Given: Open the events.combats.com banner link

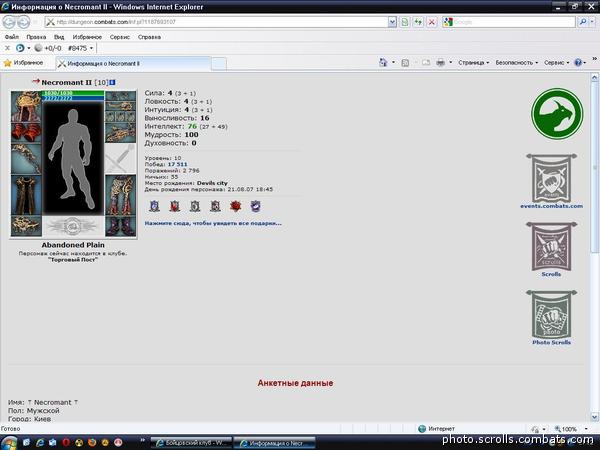Looking at the screenshot, I should click(551, 181).
